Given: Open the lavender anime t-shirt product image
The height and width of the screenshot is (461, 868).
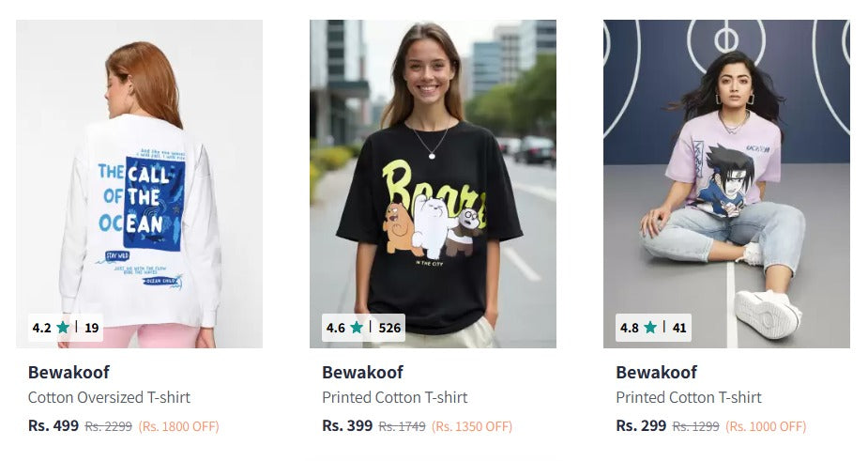Looking at the screenshot, I should click(x=726, y=184).
